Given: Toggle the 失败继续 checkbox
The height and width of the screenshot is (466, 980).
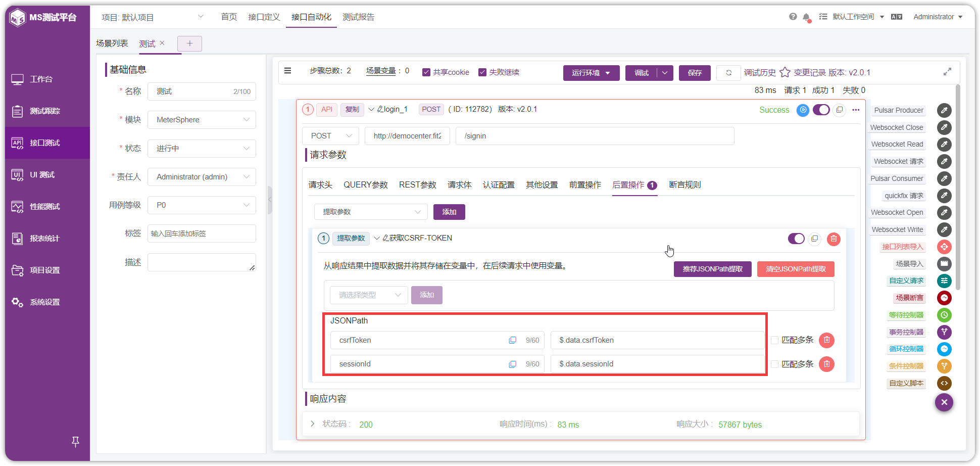Looking at the screenshot, I should 482,72.
